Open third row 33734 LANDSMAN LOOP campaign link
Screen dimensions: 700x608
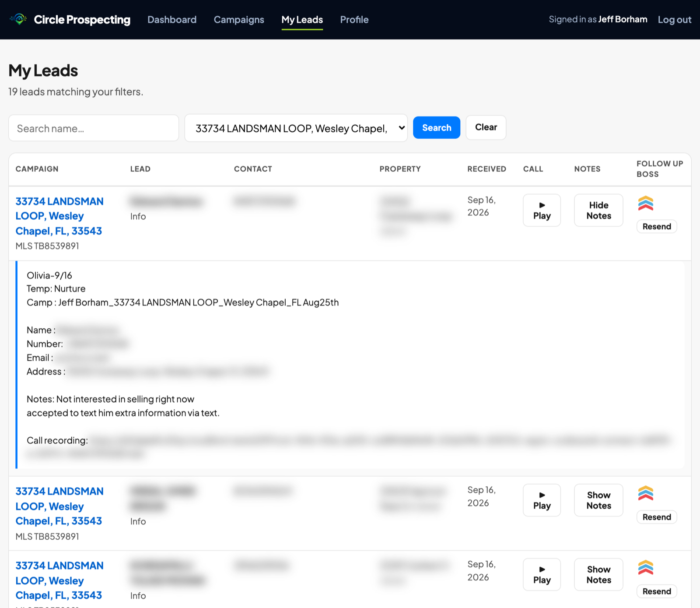click(x=59, y=580)
